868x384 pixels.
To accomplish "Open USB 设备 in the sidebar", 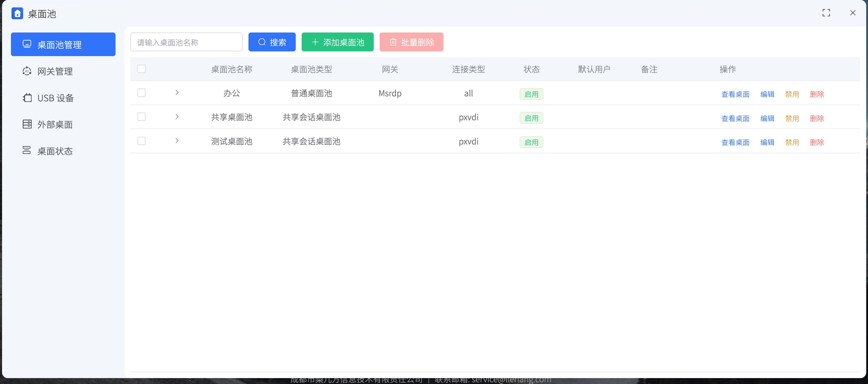I will click(63, 98).
